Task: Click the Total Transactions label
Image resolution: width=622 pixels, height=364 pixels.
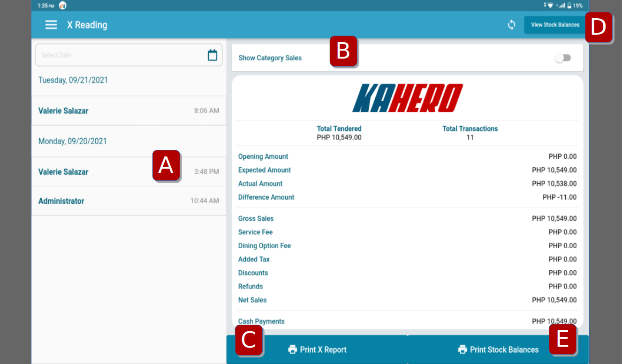Action: point(470,128)
